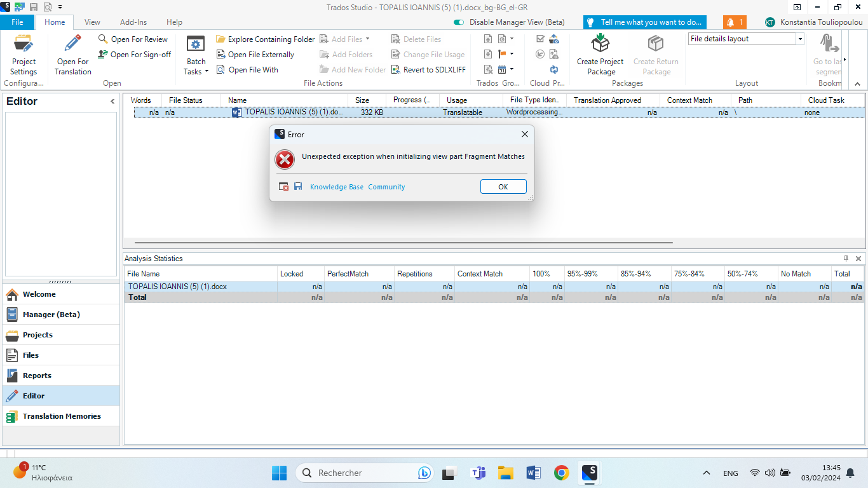Viewport: 868px width, 488px height.
Task: Switch to the Translation Memories view
Action: pyautogui.click(x=61, y=416)
